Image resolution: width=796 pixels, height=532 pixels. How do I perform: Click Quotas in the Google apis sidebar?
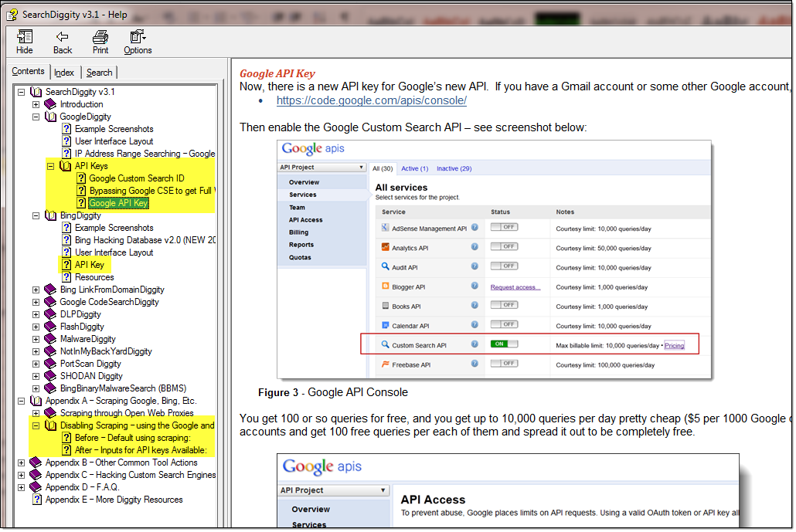(300, 258)
